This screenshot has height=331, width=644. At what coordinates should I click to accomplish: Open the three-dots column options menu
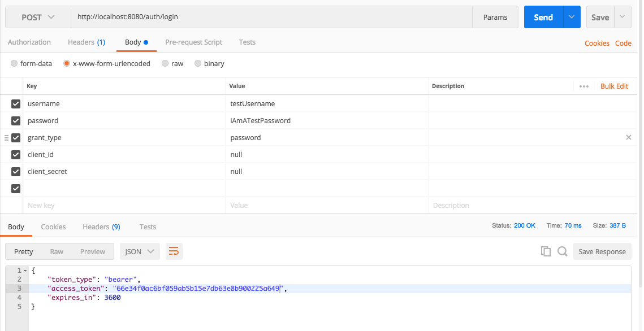pos(584,86)
